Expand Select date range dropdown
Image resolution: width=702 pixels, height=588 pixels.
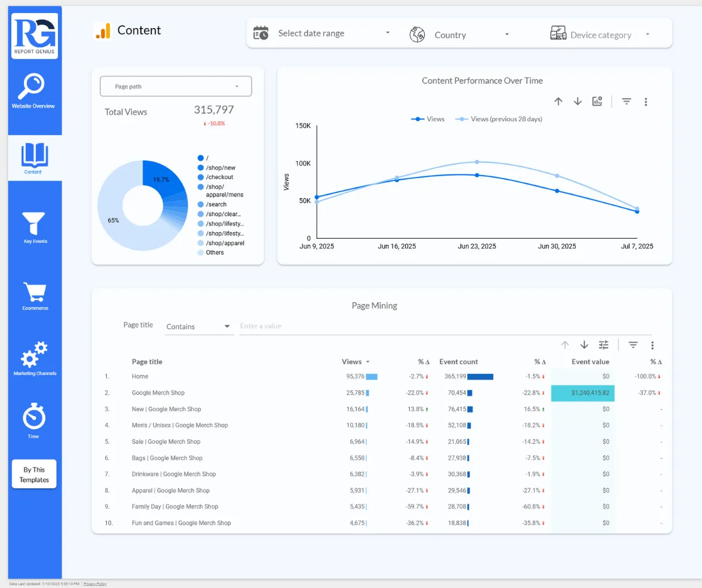(388, 33)
